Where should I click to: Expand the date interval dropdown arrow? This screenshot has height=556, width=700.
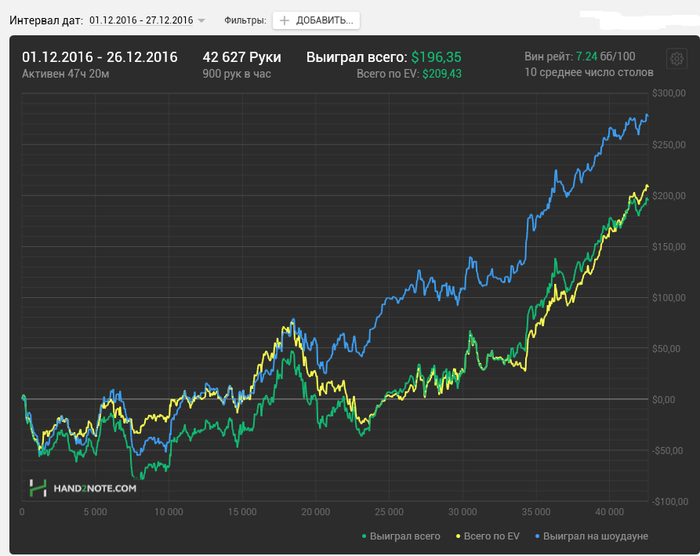[201, 21]
